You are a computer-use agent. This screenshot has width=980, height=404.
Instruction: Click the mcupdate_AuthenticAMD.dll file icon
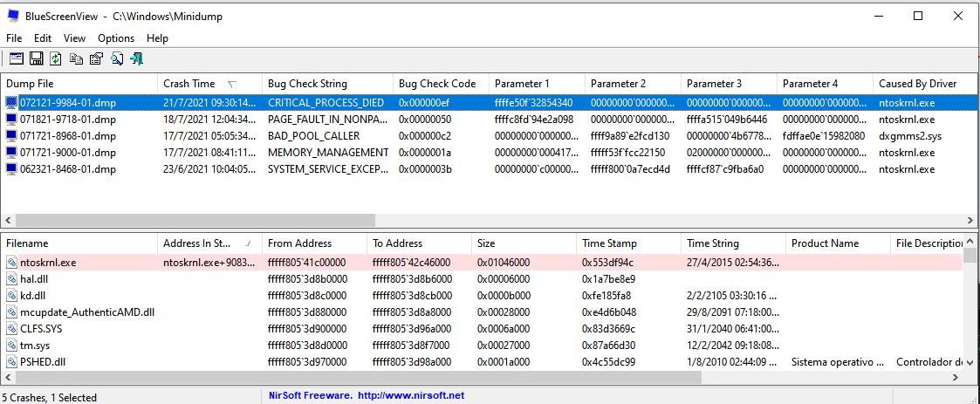(12, 312)
